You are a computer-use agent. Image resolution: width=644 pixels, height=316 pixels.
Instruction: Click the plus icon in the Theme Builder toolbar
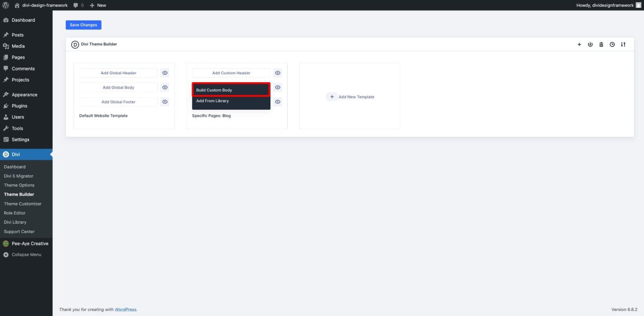coord(579,44)
